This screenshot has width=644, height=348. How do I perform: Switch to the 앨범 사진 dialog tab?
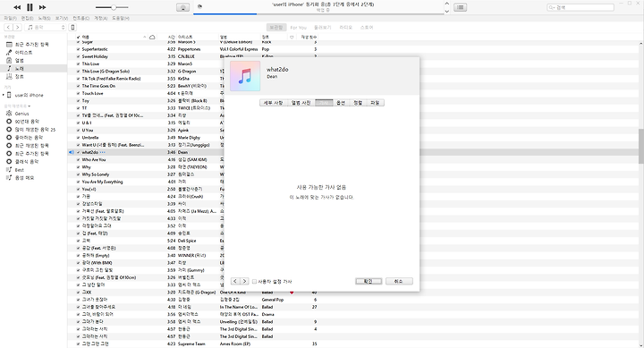coord(301,103)
